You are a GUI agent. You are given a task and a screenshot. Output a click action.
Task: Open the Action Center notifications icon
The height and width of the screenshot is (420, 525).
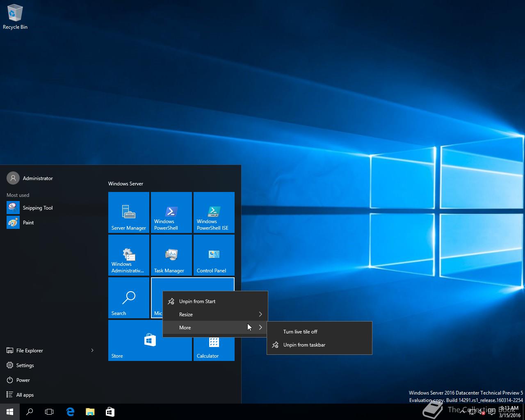[x=491, y=412]
